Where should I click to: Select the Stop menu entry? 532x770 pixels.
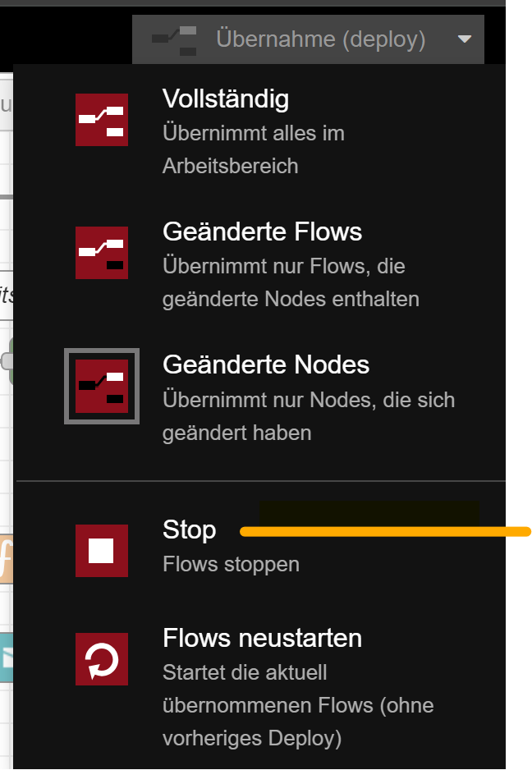(259, 546)
